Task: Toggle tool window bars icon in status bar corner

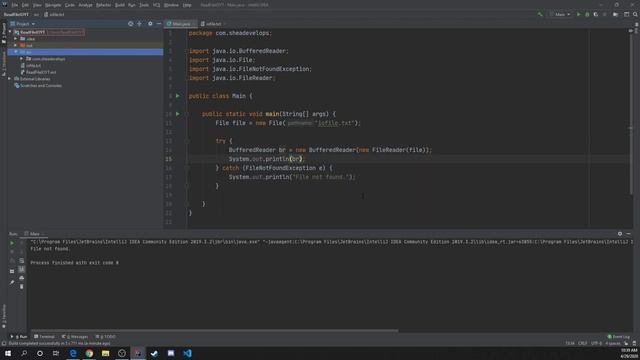Action: (x=4, y=344)
